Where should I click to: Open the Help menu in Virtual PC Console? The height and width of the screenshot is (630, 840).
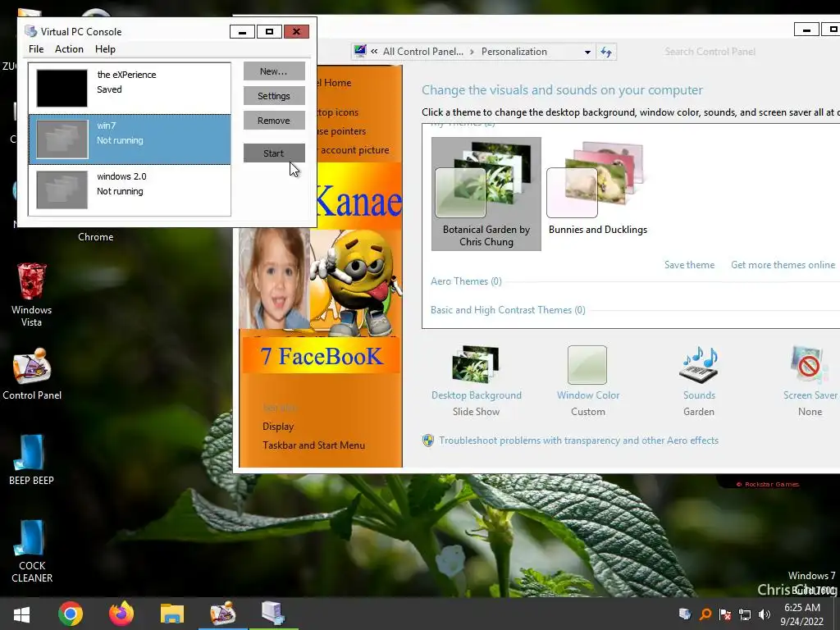pos(105,49)
